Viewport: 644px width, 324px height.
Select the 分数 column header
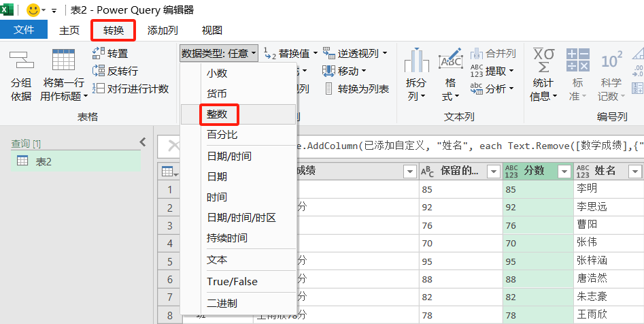pos(538,172)
